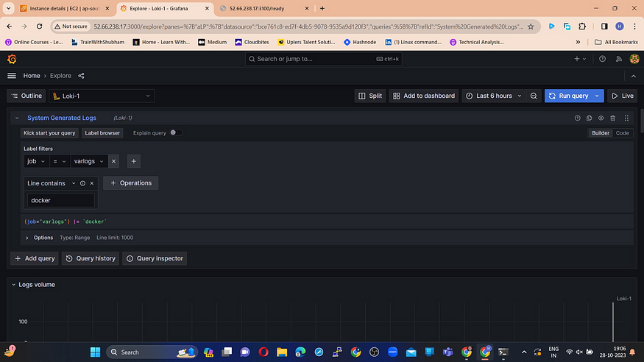Viewport: 644px width, 362px height.
Task: Change the equals operator dropdown
Action: [x=60, y=161]
